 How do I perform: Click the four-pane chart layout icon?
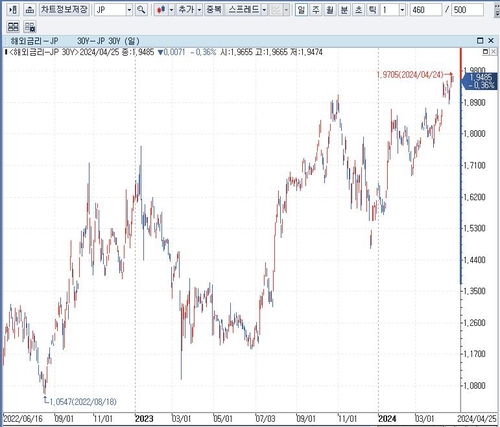13,27
